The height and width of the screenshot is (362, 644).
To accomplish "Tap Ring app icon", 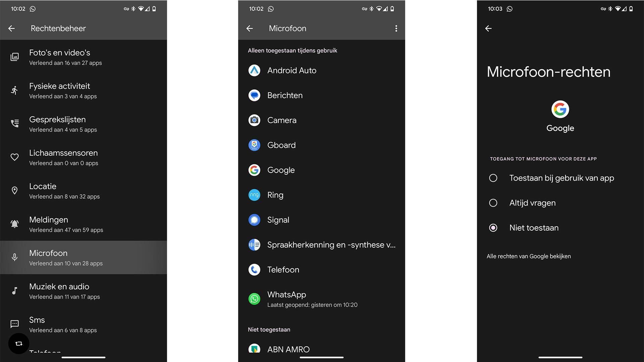I will (254, 195).
